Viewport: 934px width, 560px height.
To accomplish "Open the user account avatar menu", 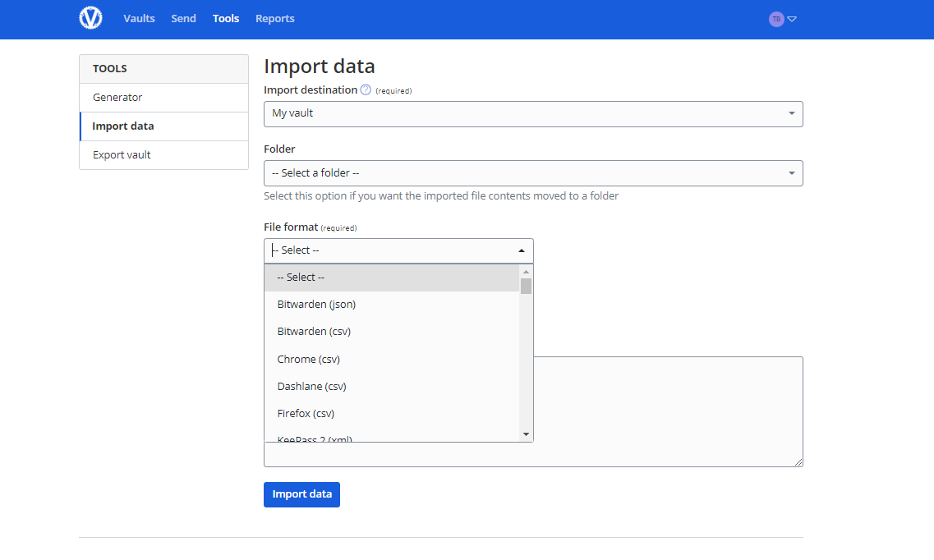I will click(776, 19).
